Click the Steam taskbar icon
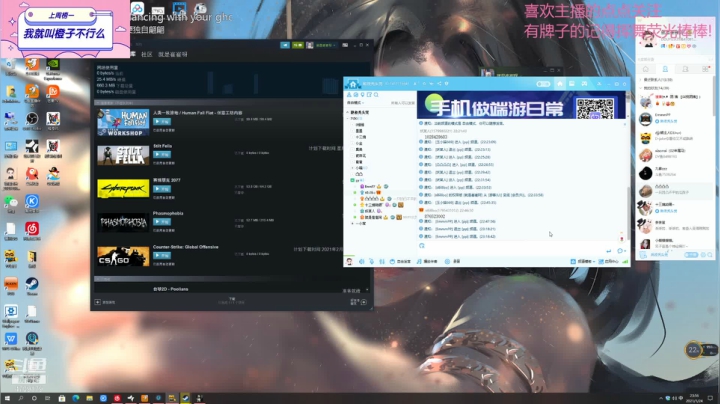 tap(186, 398)
